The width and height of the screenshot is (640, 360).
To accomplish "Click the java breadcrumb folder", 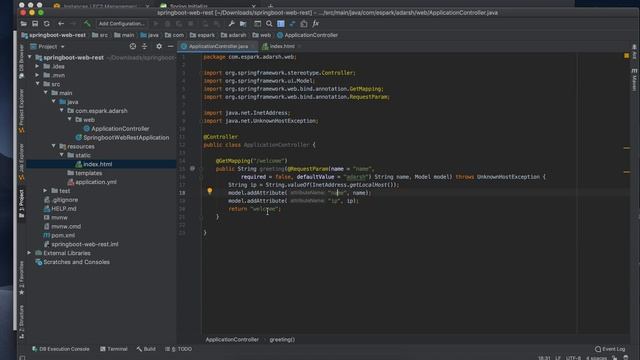I will click(x=149, y=35).
